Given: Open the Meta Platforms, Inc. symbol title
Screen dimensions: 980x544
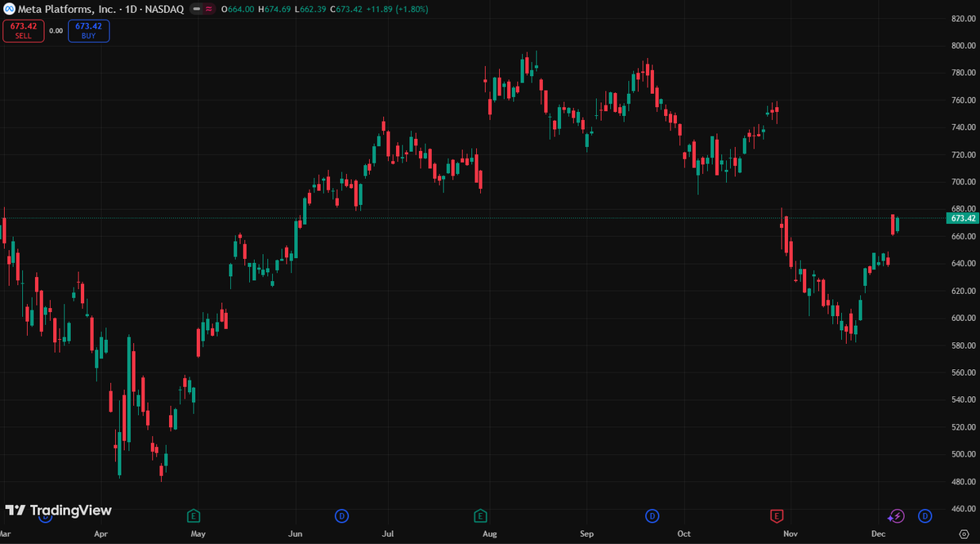Looking at the screenshot, I should tap(101, 9).
